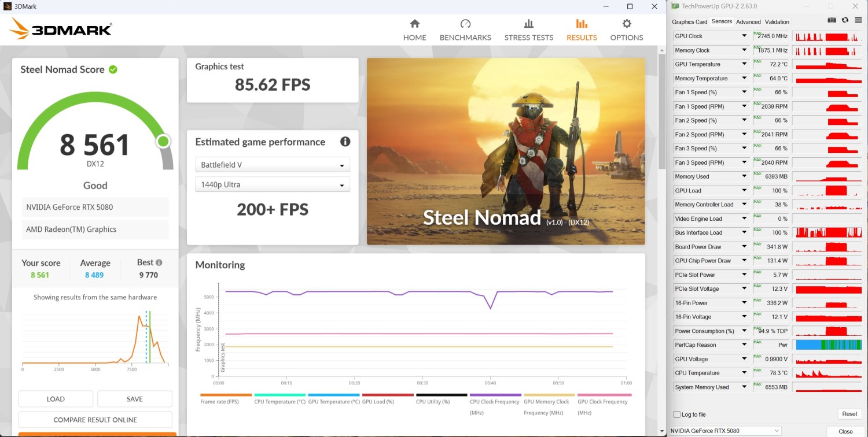Click the MAX indicator beside GPU Voltage value
The image size is (868, 437).
[x=758, y=357]
